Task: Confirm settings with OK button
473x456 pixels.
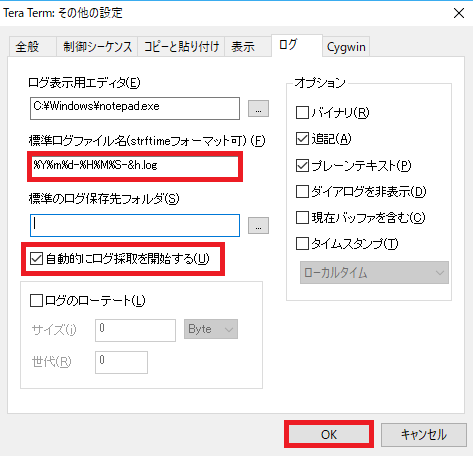Action: pos(329,434)
